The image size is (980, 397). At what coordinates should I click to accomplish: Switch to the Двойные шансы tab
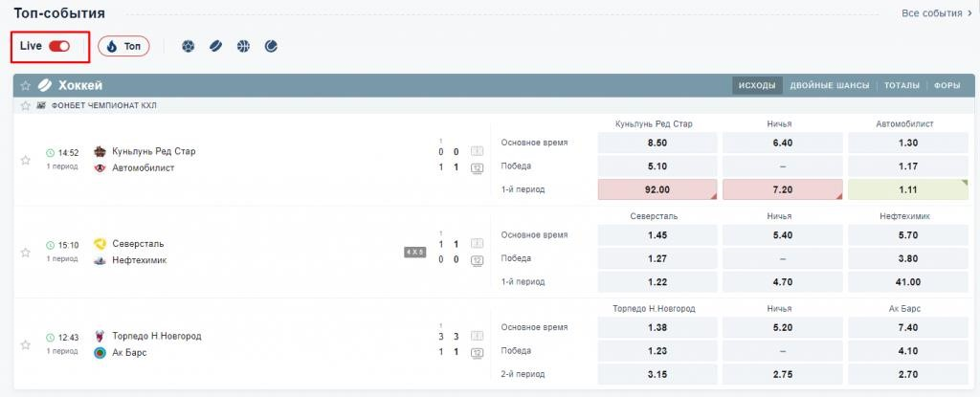tap(830, 86)
